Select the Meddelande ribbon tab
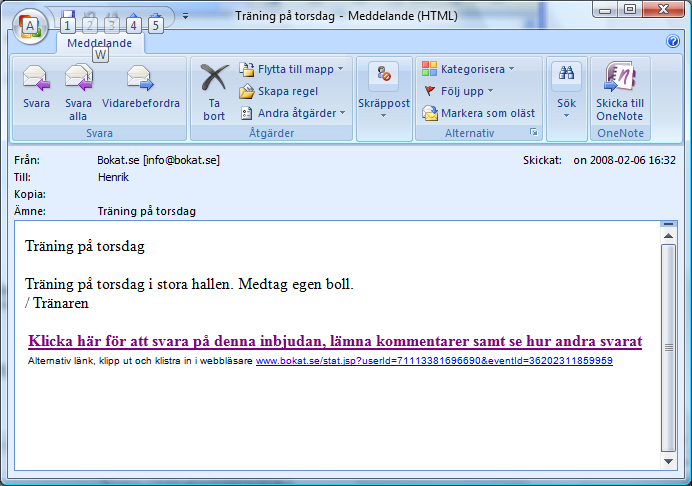This screenshot has height=486, width=692. [x=100, y=43]
